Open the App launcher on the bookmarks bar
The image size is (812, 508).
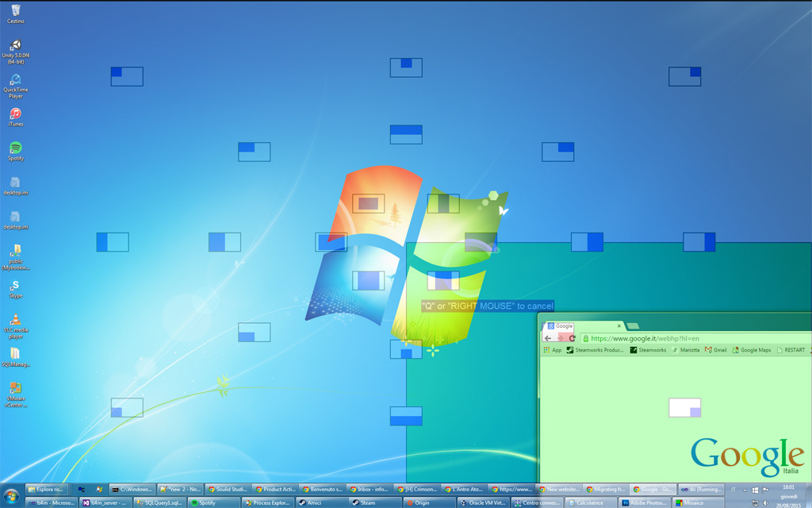coord(555,349)
